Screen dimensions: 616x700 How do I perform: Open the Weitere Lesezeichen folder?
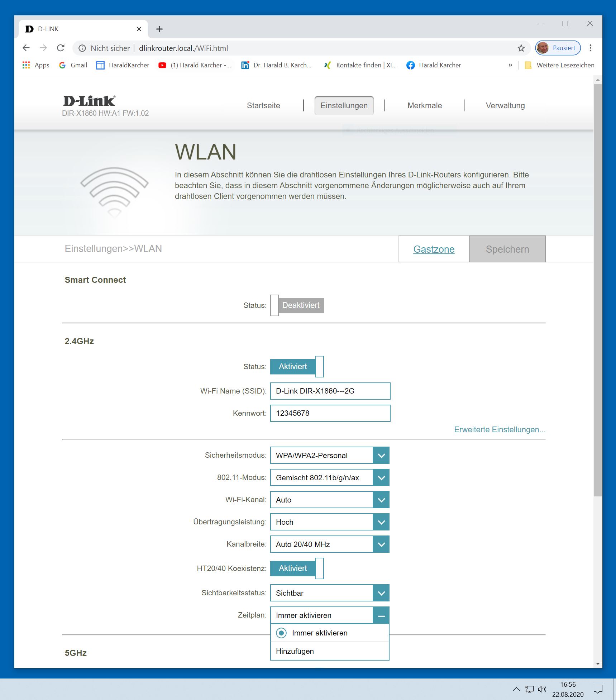coord(559,65)
